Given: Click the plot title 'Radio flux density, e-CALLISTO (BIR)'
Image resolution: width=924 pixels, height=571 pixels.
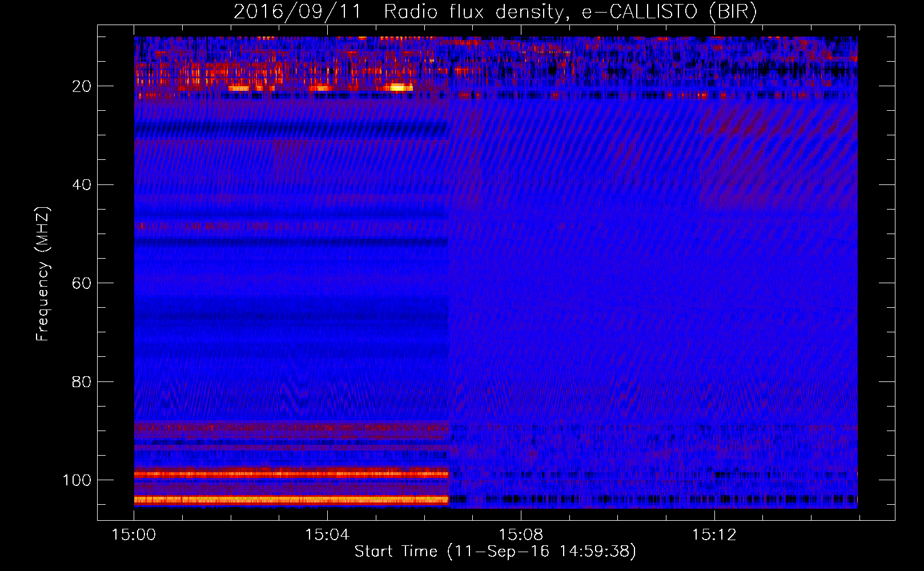Looking at the screenshot, I should coord(570,12).
